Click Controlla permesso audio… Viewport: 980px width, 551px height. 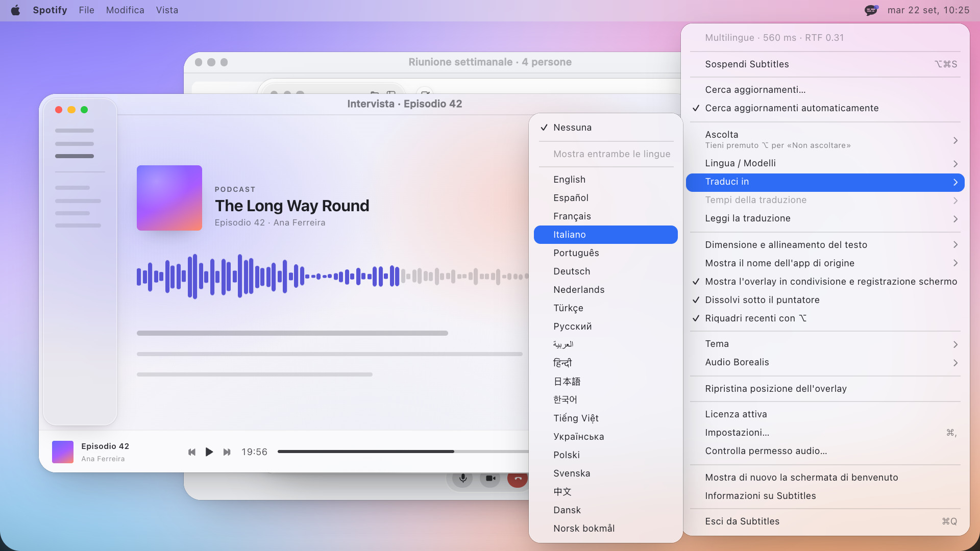[x=825, y=451]
